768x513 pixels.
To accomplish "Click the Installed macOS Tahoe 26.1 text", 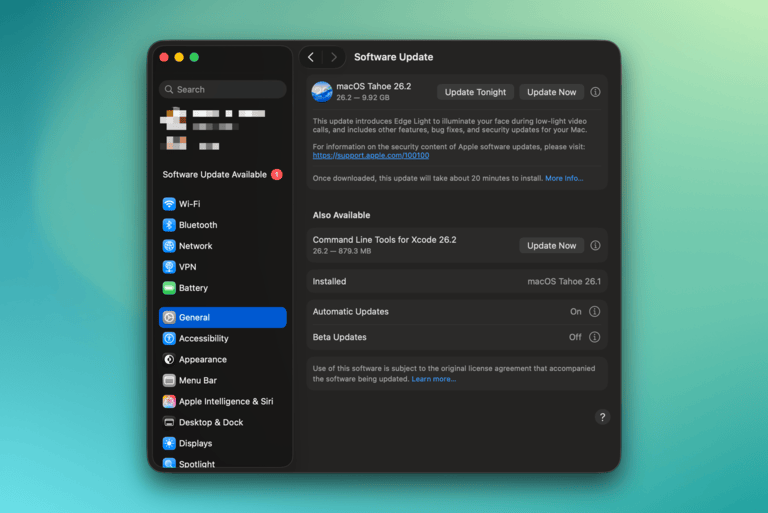I will [x=564, y=281].
